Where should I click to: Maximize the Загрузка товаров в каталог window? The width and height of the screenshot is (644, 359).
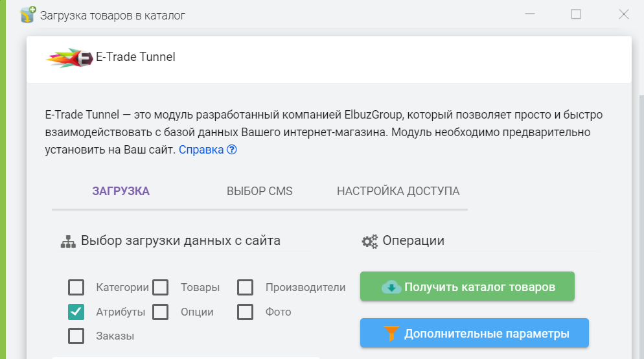click(576, 14)
